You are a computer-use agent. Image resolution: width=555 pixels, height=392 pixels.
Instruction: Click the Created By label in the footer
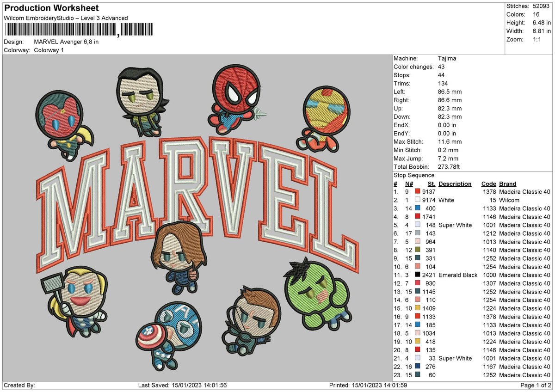[19, 386]
